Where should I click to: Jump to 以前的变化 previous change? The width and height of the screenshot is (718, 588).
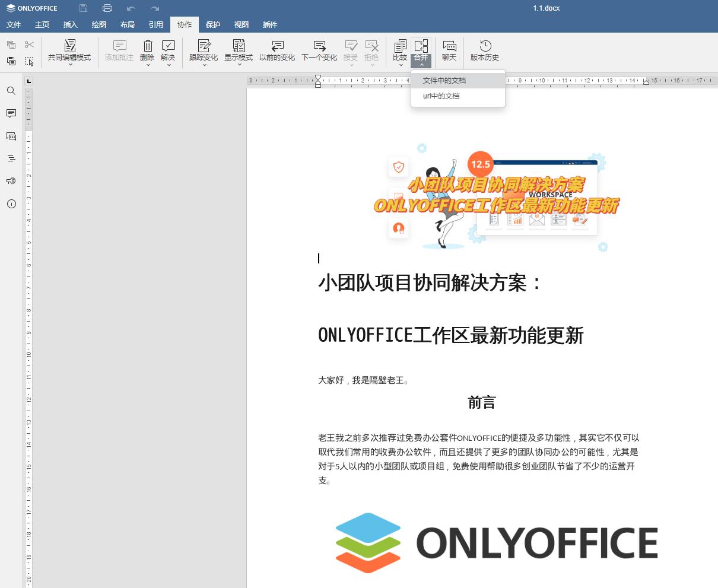(x=277, y=50)
